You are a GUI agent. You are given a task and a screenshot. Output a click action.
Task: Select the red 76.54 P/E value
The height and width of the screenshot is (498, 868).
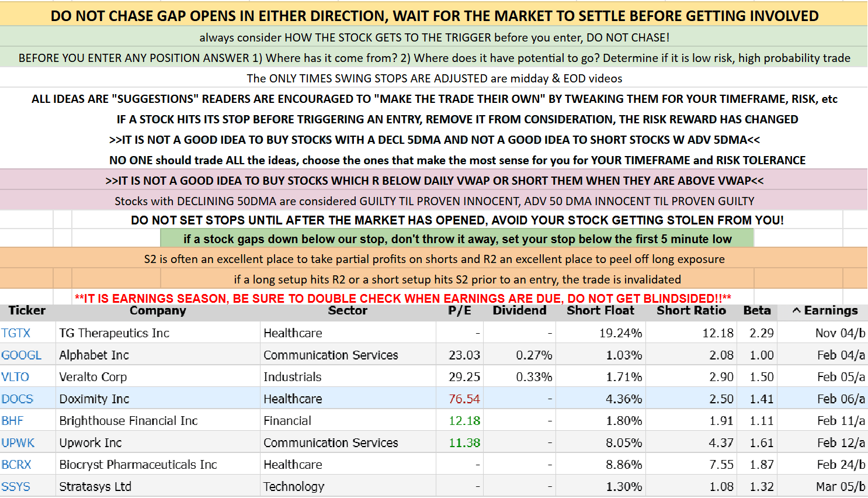pyautogui.click(x=464, y=399)
